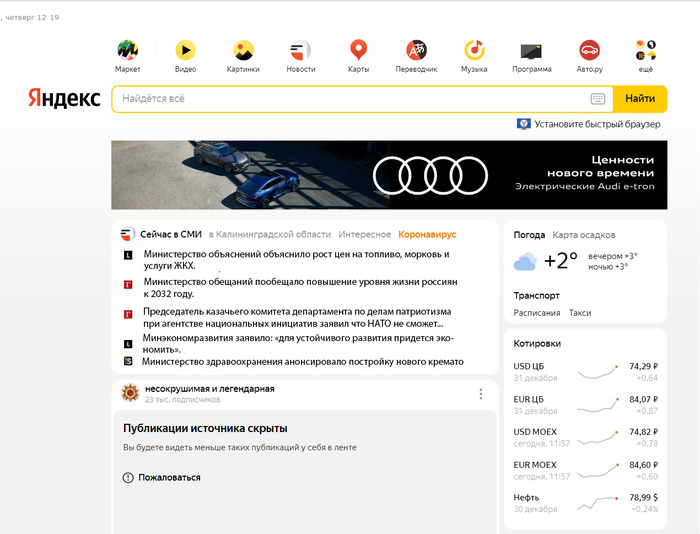Click inside the Найдётся всё search field
This screenshot has height=534, width=700.
tap(350, 99)
